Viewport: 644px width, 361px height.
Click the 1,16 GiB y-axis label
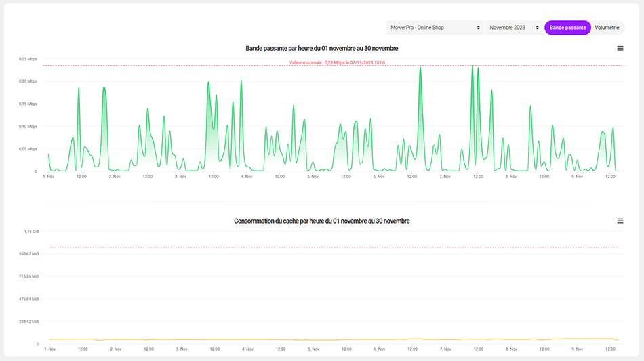[x=31, y=232]
